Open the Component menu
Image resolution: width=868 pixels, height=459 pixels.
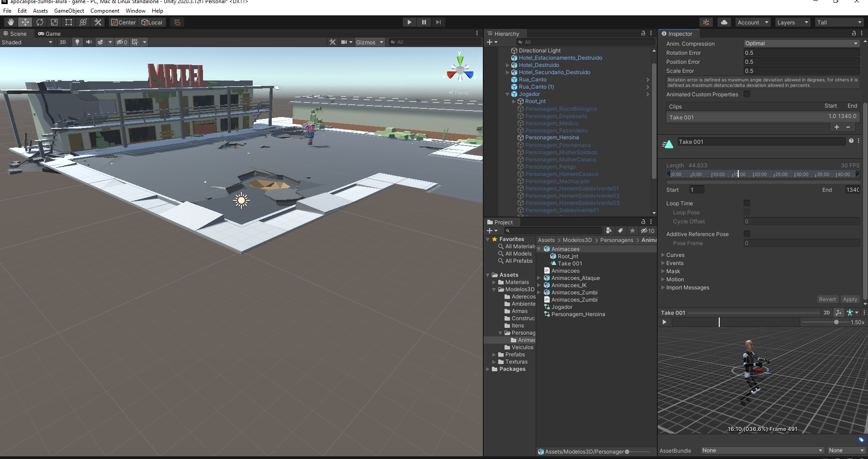[105, 11]
